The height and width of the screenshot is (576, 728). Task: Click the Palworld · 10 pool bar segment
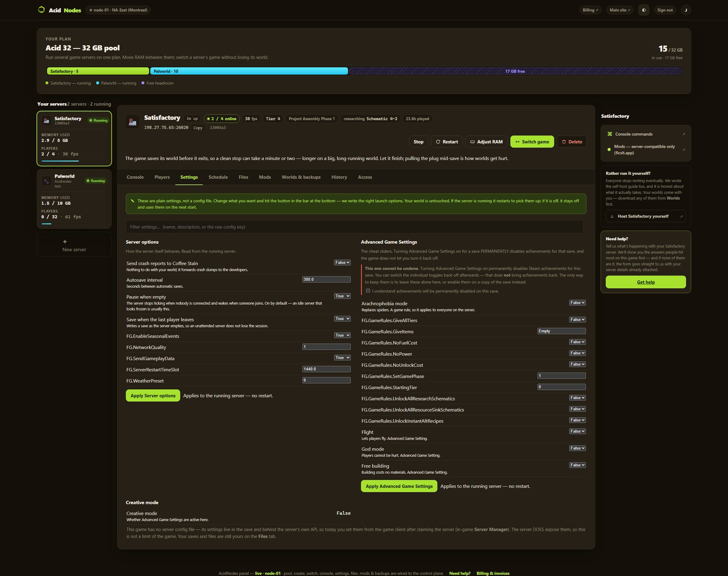pos(249,71)
